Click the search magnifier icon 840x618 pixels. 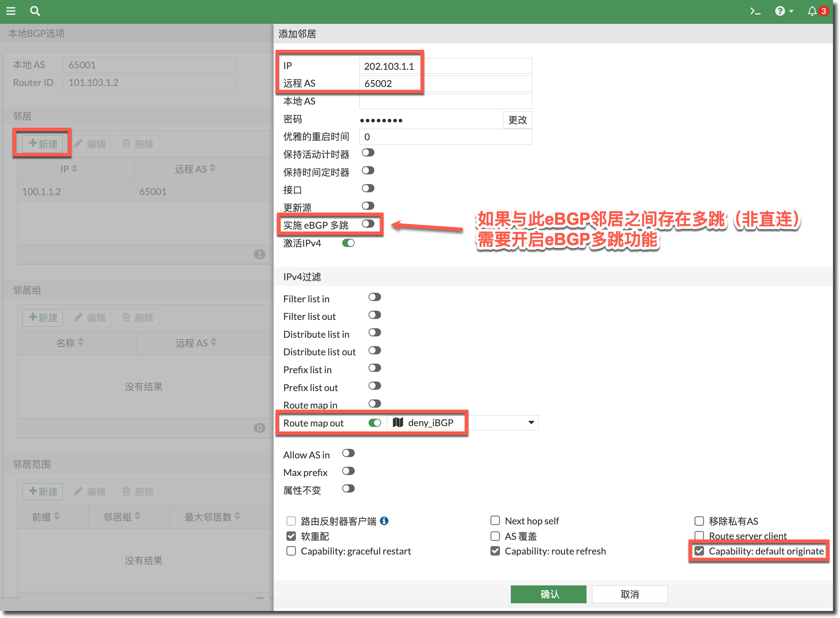click(x=35, y=11)
